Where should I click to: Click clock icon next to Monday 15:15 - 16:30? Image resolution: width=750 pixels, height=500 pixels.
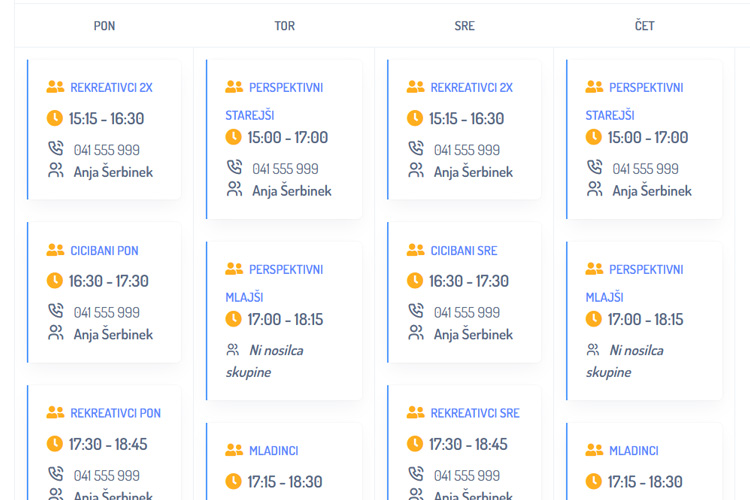pos(55,119)
